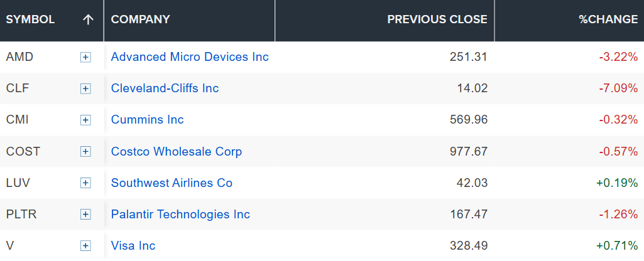Open Palantir Technologies Inc link
The width and height of the screenshot is (644, 261).
[180, 214]
